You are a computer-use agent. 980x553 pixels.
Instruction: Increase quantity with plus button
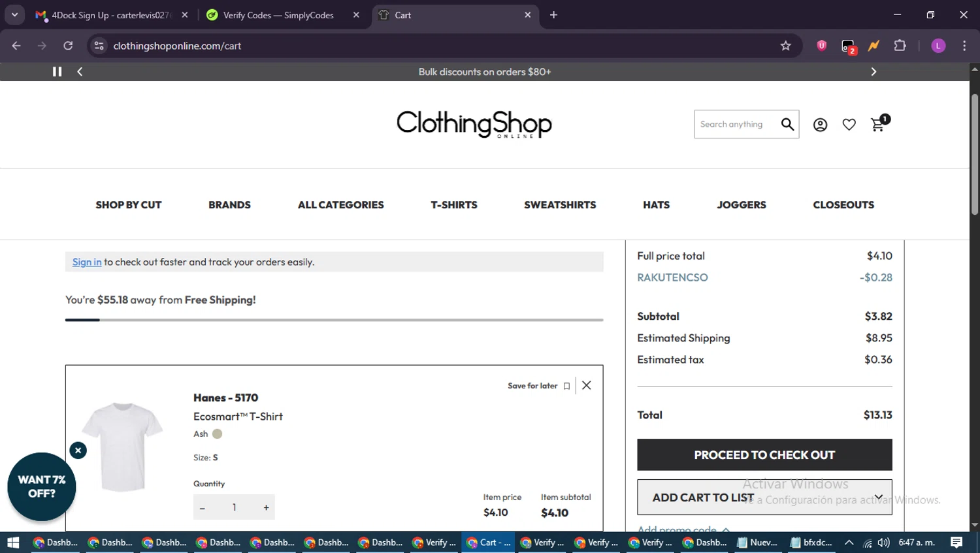pos(266,507)
